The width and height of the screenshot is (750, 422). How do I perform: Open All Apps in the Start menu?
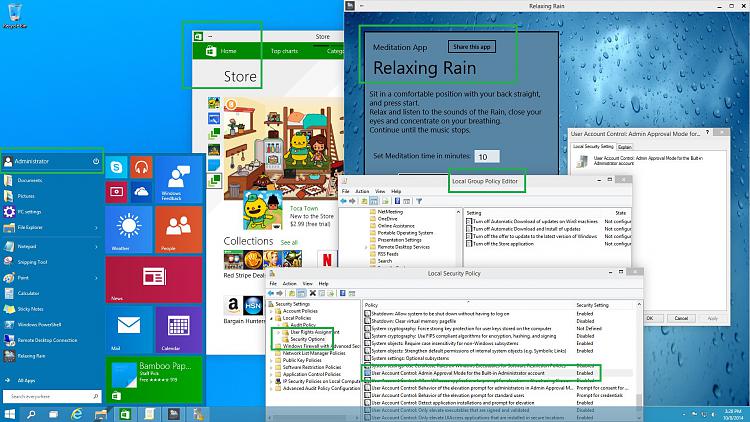click(x=26, y=381)
